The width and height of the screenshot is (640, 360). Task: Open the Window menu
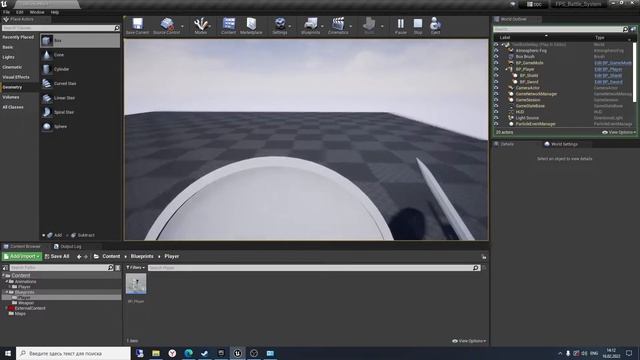click(x=37, y=12)
